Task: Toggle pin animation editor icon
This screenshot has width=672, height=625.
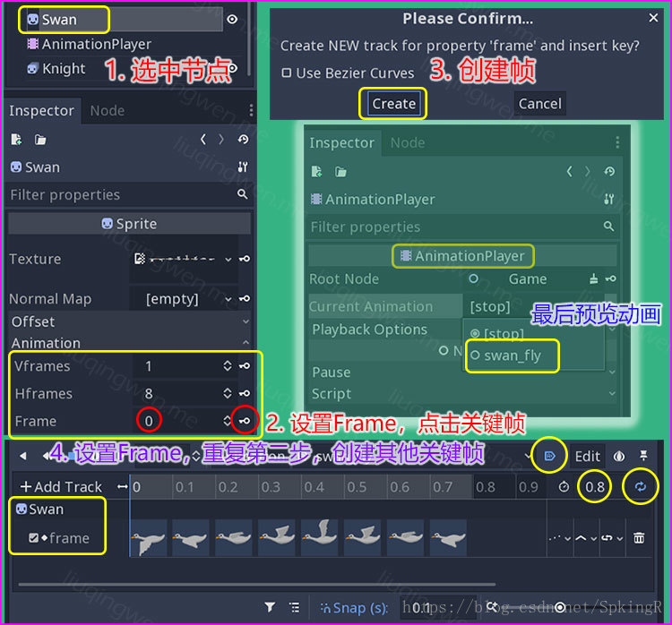Action: point(643,456)
